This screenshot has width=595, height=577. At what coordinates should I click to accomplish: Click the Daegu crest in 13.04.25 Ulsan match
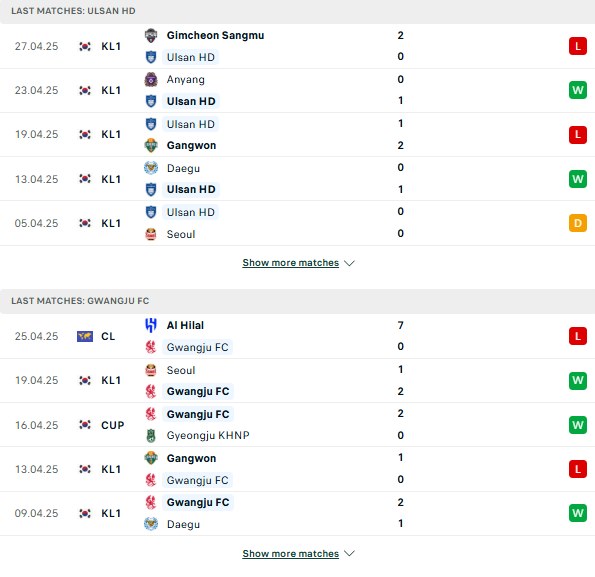point(151,168)
